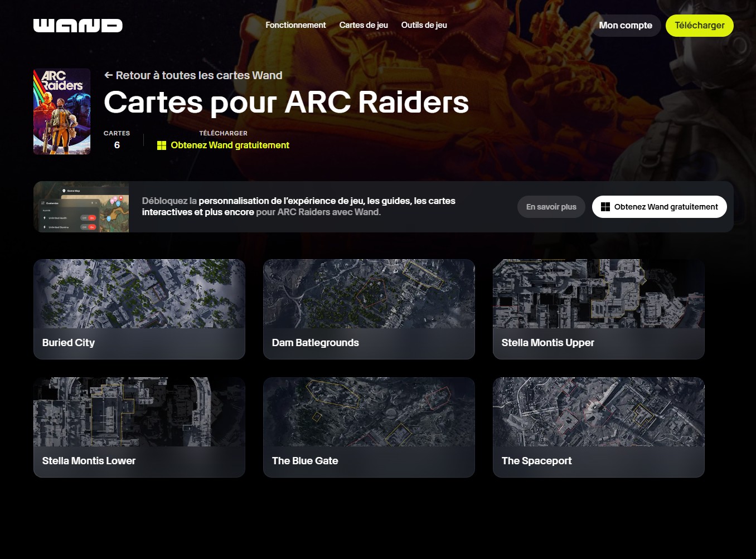The height and width of the screenshot is (559, 756).
Task: Click the Débloquez la personnalisation banner text
Action: (x=299, y=206)
